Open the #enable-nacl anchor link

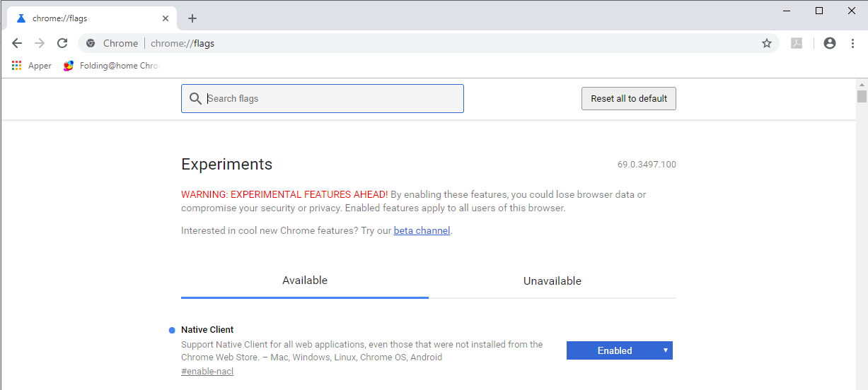(207, 372)
